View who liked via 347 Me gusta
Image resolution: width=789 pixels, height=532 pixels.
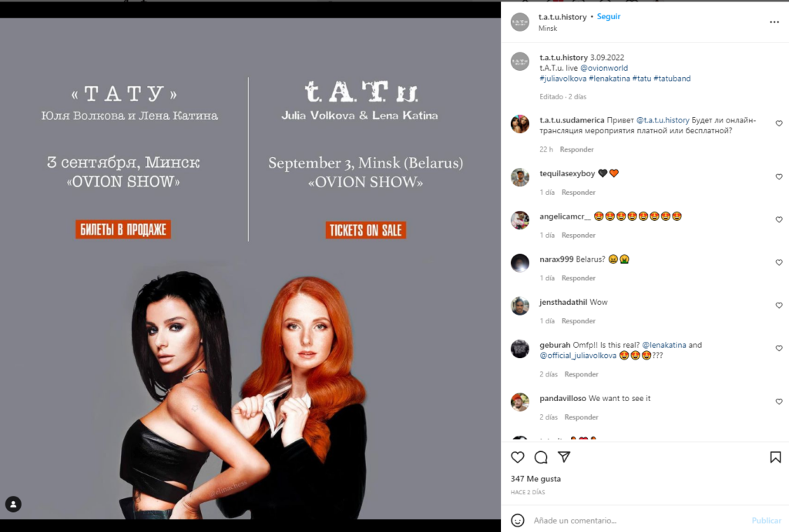tap(536, 479)
